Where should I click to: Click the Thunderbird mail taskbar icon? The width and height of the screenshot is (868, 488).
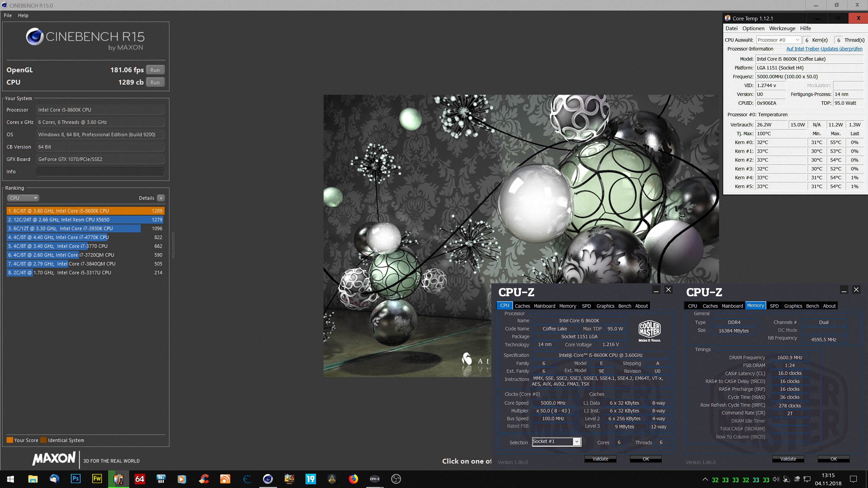pyautogui.click(x=54, y=479)
